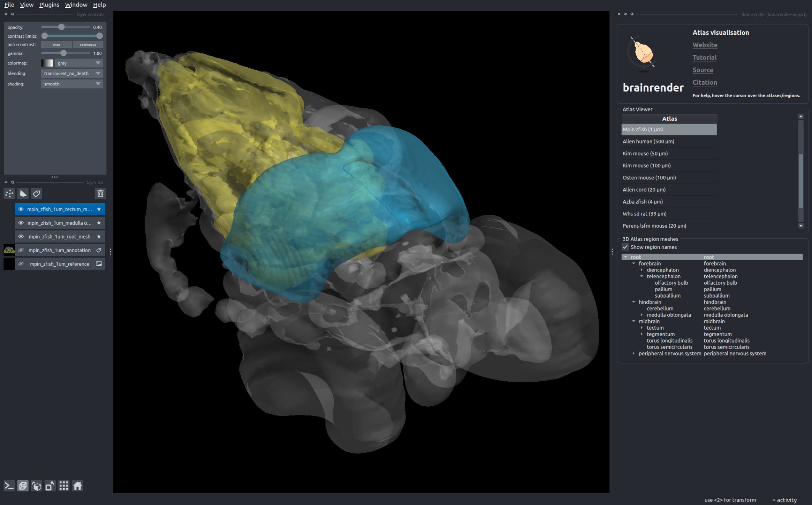812x505 pixels.
Task: Uncheck Show region names checkbox
Action: tap(625, 247)
